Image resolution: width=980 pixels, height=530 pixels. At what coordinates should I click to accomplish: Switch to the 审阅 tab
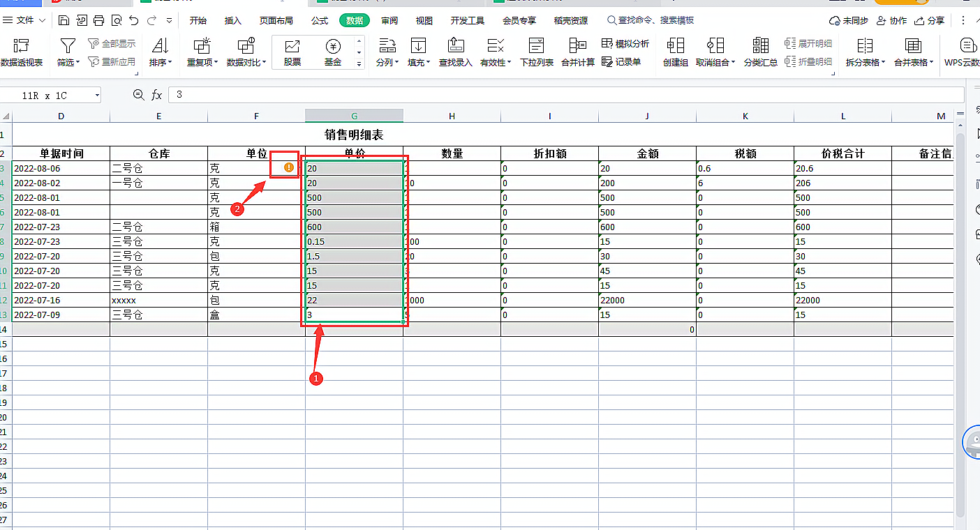pos(389,21)
